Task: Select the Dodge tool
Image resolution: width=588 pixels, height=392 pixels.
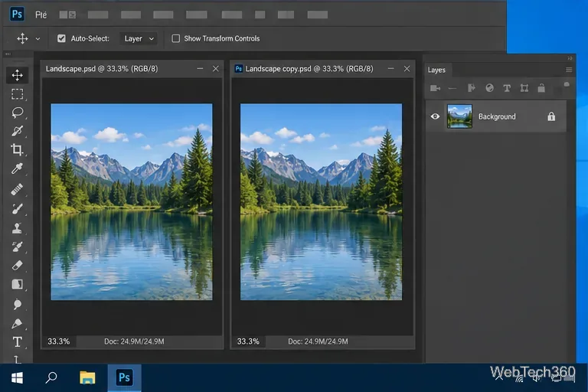Action: tap(18, 304)
